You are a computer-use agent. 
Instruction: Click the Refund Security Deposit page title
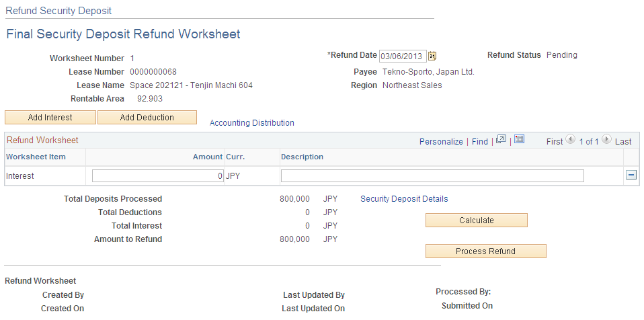(x=58, y=11)
